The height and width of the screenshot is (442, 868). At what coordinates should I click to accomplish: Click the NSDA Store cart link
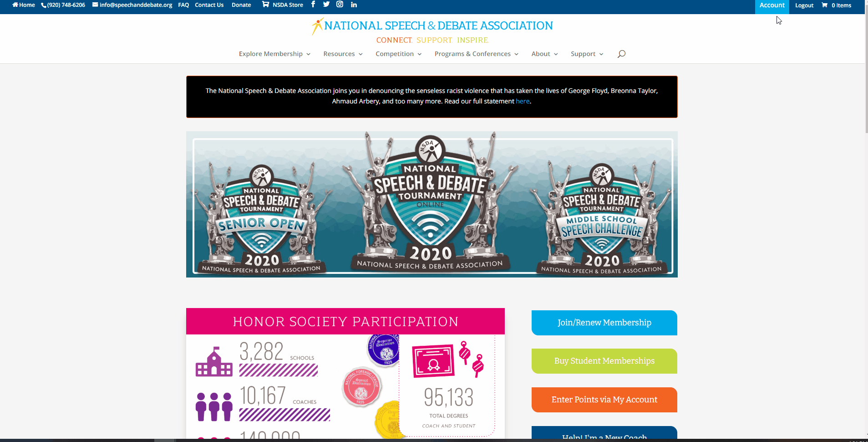point(283,5)
